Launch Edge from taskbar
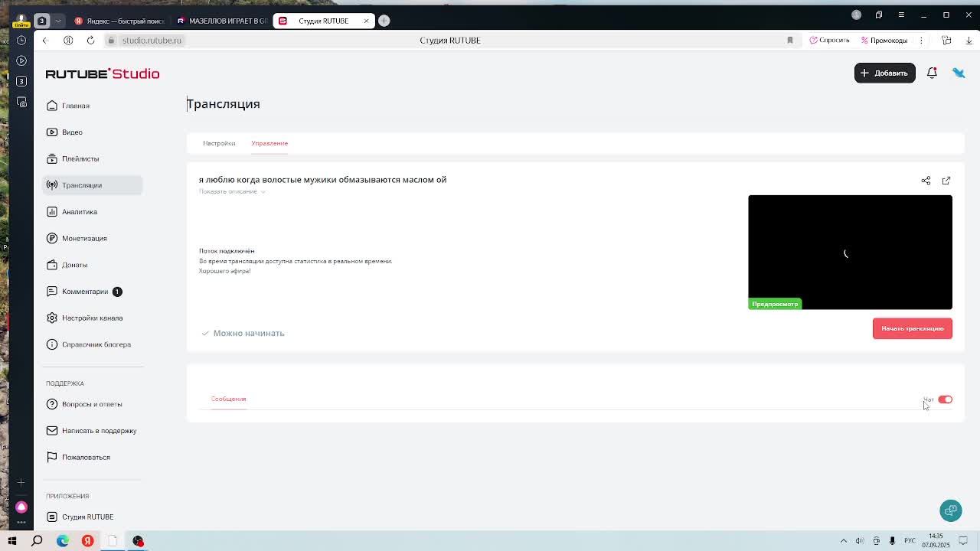Image resolution: width=980 pixels, height=551 pixels. tap(63, 541)
